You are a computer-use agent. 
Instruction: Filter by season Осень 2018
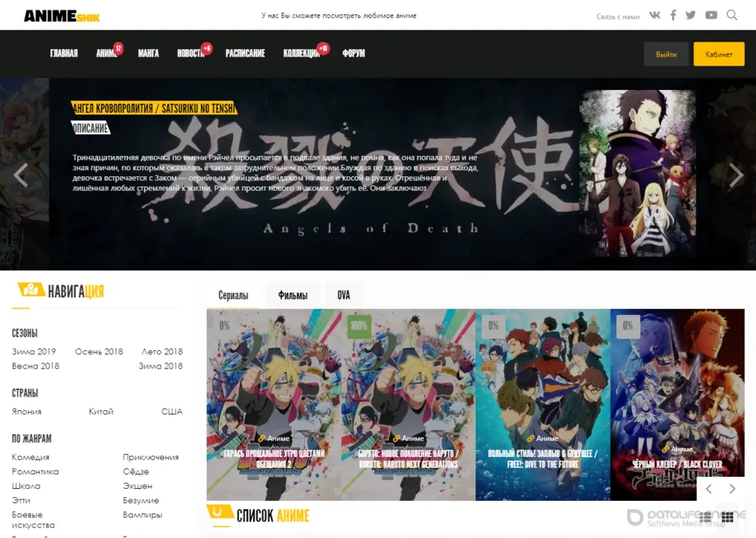point(99,351)
